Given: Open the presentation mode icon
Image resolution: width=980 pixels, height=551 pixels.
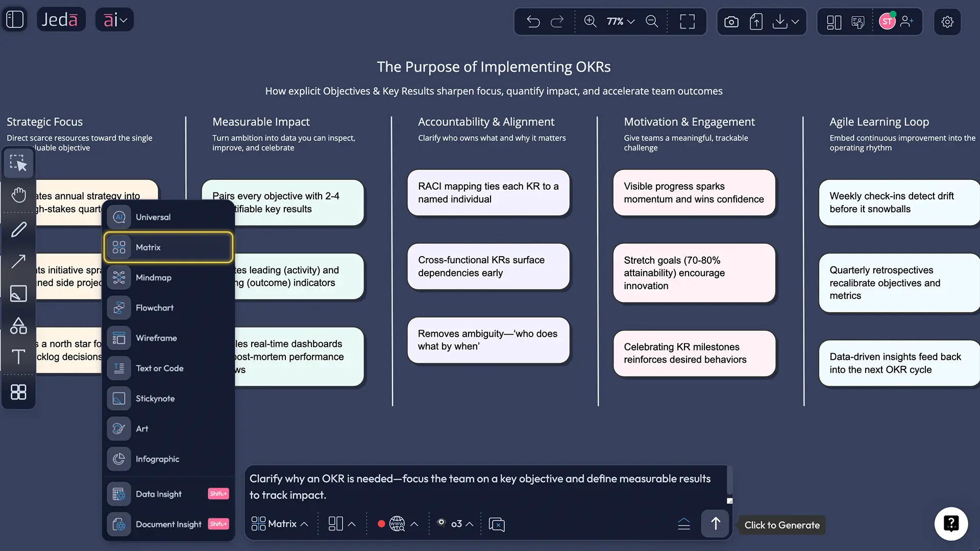Looking at the screenshot, I should (858, 21).
